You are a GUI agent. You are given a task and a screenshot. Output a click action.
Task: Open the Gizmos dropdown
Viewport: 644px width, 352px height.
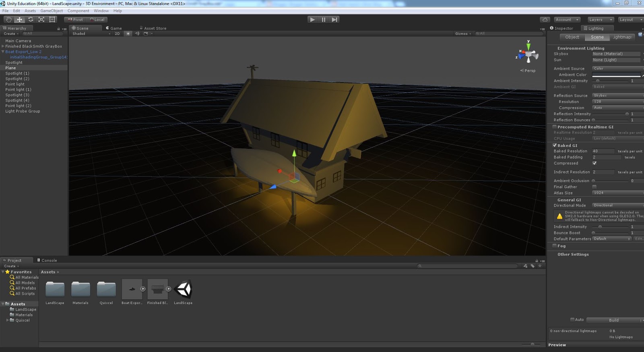point(463,33)
